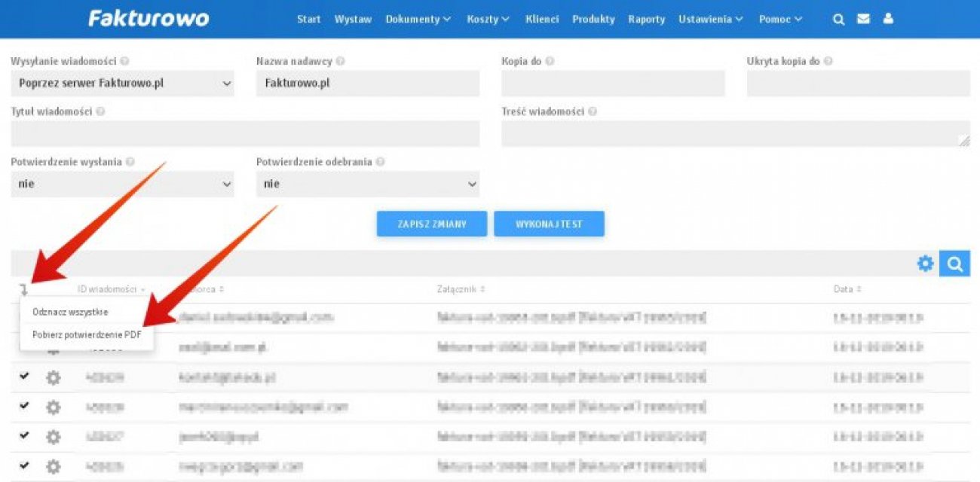Select Pobierz potwierdzenie PDF menu entry

[x=87, y=334]
